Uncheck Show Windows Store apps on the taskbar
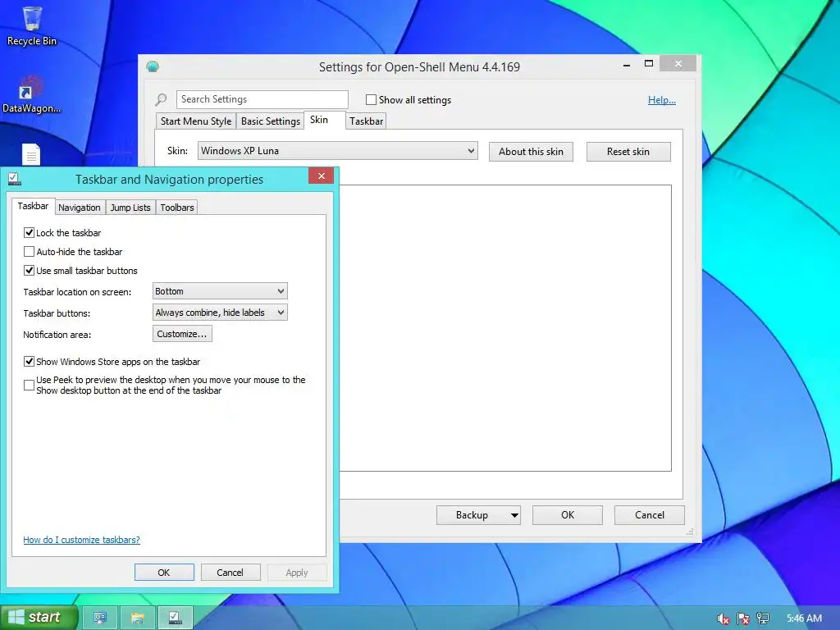 pyautogui.click(x=29, y=362)
